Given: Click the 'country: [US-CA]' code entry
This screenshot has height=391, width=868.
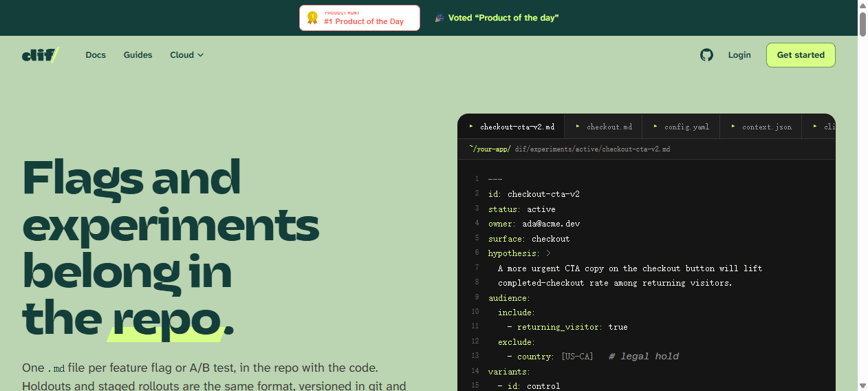Looking at the screenshot, I should point(550,357).
